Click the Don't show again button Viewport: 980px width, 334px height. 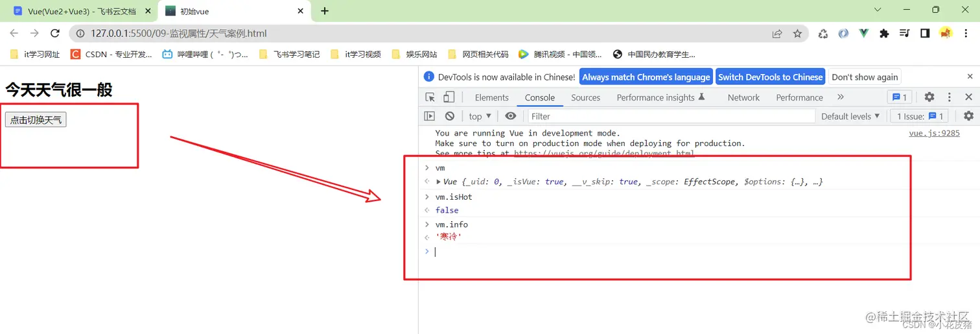pyautogui.click(x=865, y=77)
